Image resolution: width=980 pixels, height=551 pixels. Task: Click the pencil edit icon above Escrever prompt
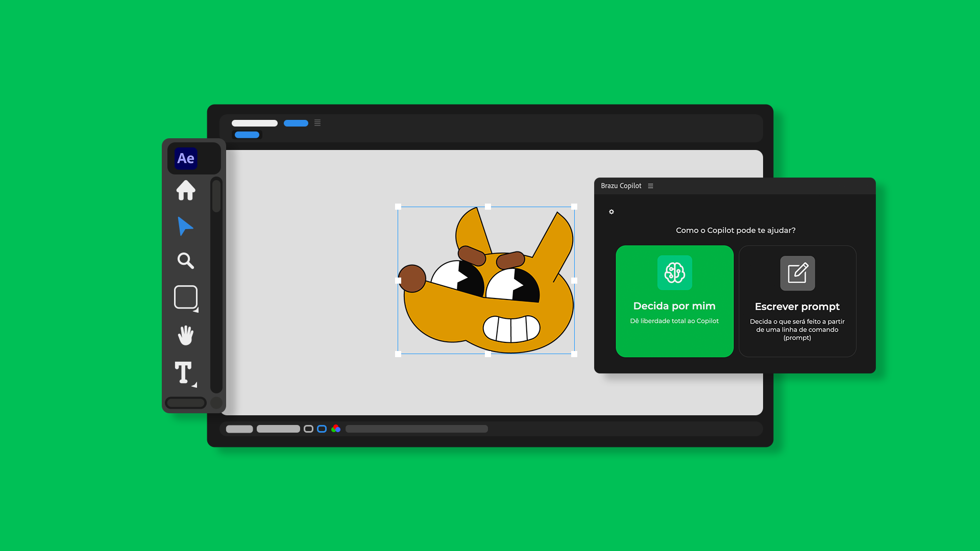pyautogui.click(x=797, y=273)
